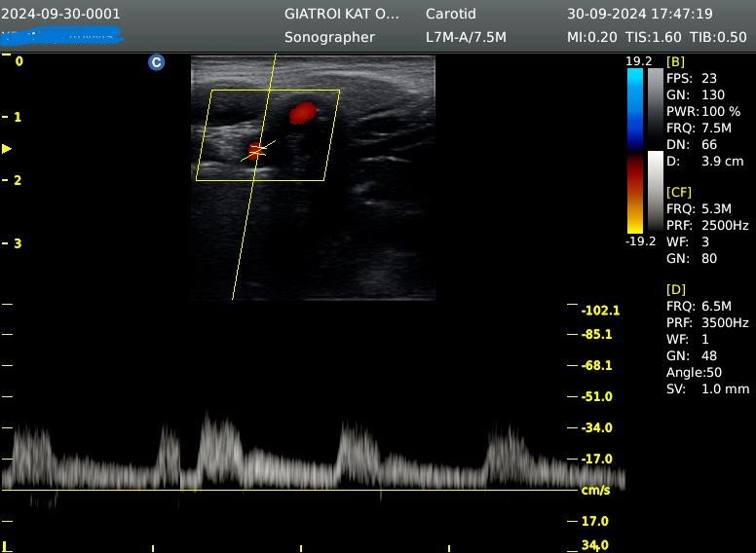Click the exam ID 2024-09-30-0001
756x553 pixels.
click(60, 15)
